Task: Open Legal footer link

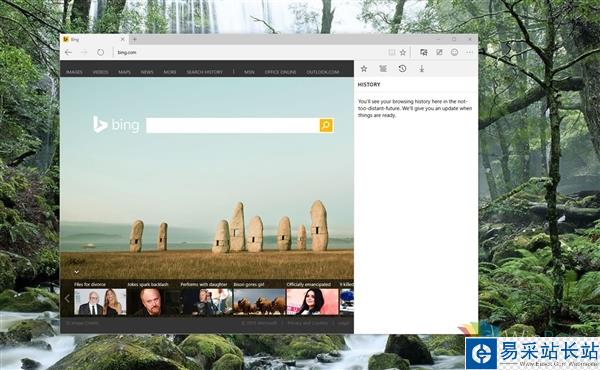Action: (343, 323)
